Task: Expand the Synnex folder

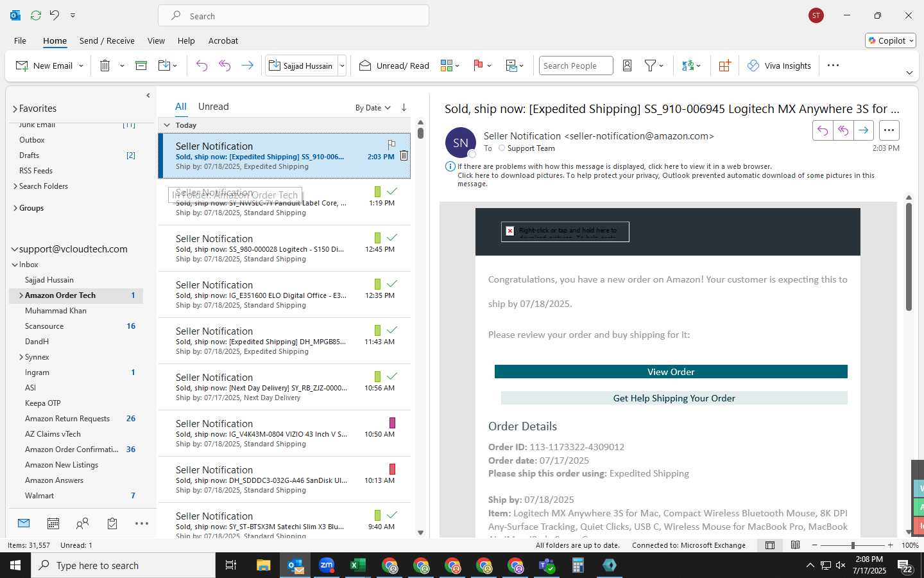Action: 21,357
